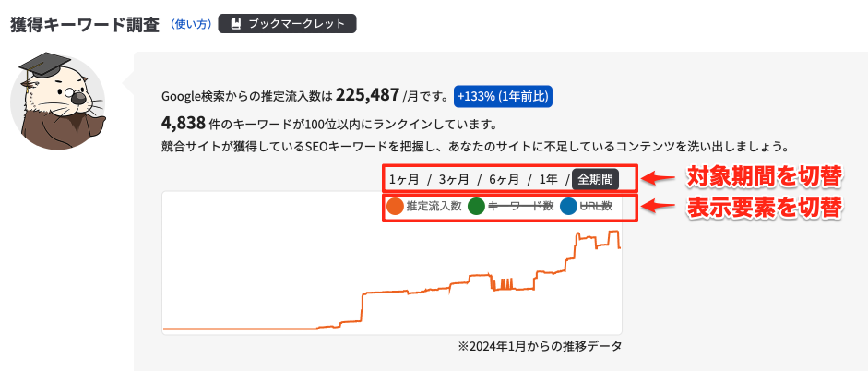
Task: Switch the period to 1ヶ月
Action: tap(404, 179)
